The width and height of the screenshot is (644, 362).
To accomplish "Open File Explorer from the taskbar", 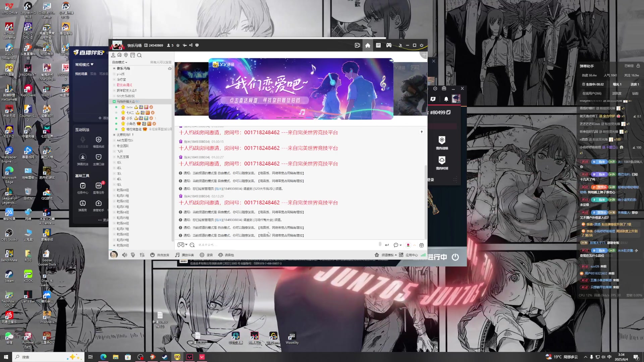I will [115, 357].
